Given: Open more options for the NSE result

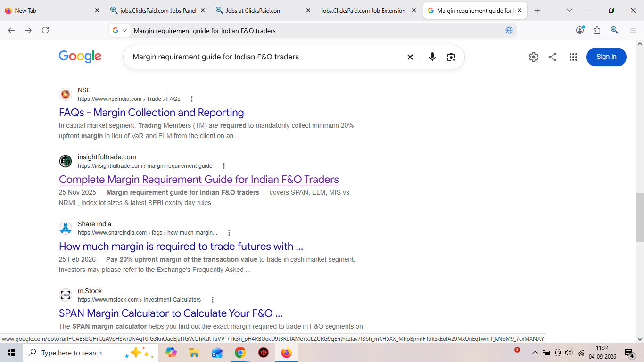Looking at the screenshot, I should click(192, 99).
